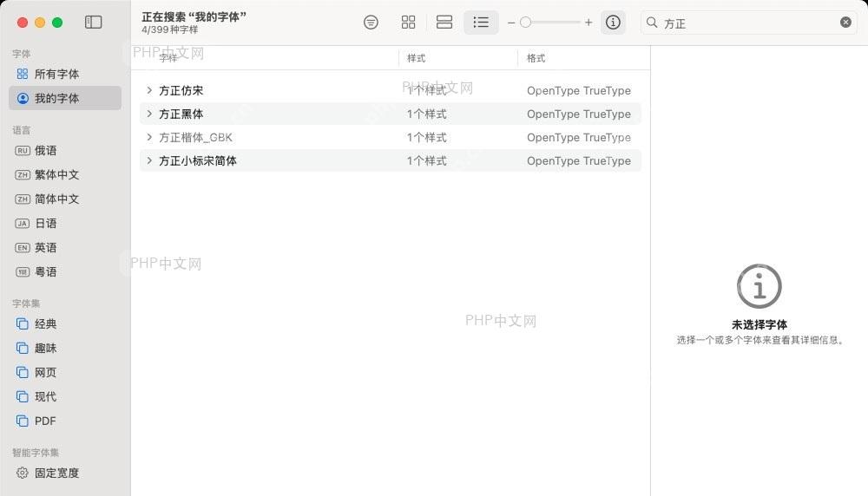Screen dimensions: 868x496
Task: Clear the search field text
Action: tap(845, 23)
